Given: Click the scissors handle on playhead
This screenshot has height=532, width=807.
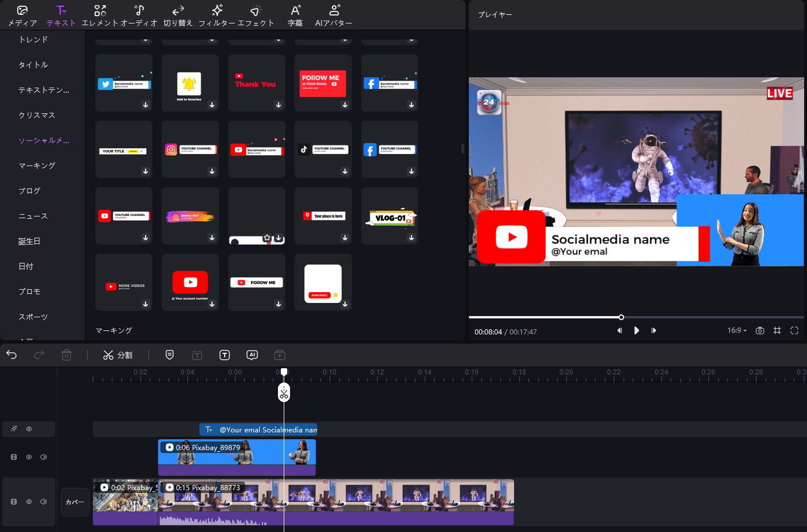Looking at the screenshot, I should [x=284, y=392].
